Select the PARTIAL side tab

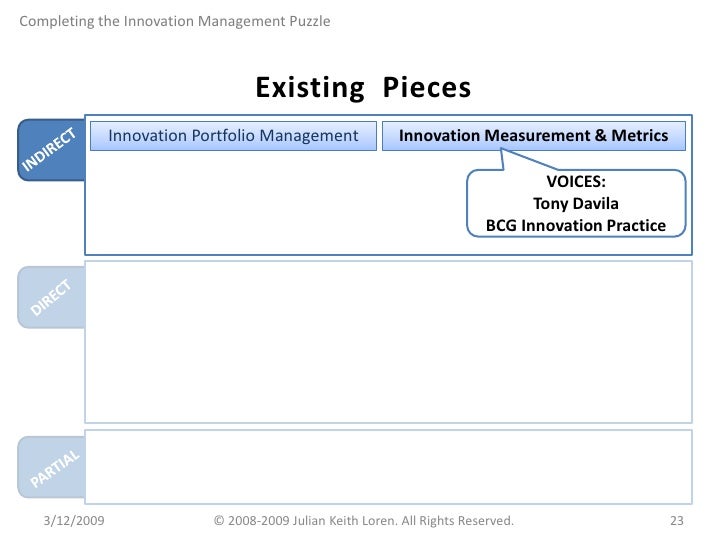(x=54, y=467)
